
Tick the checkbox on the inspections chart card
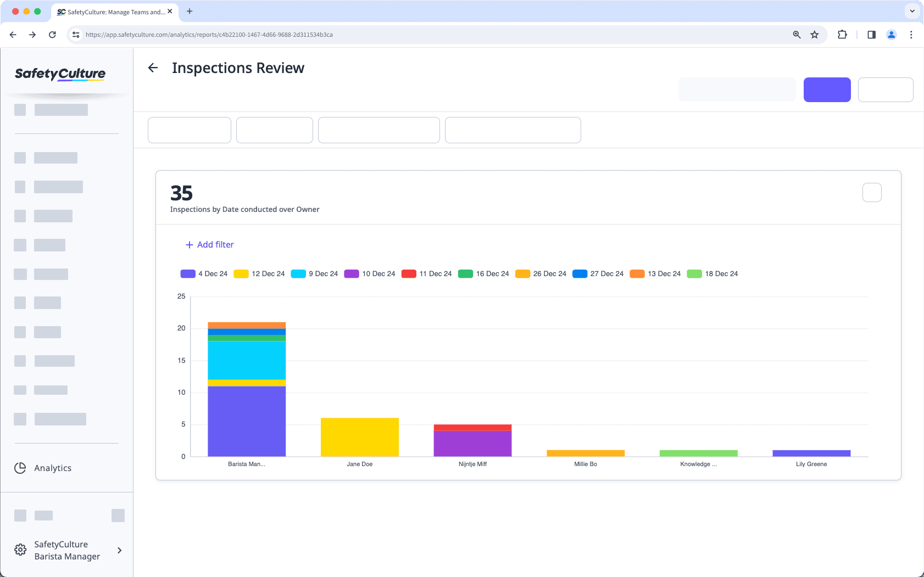871,192
